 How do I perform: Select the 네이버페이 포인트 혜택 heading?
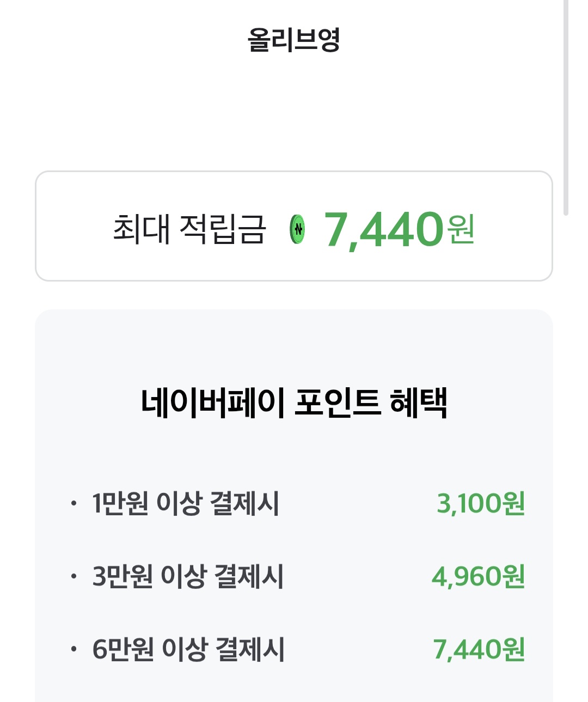(x=294, y=403)
